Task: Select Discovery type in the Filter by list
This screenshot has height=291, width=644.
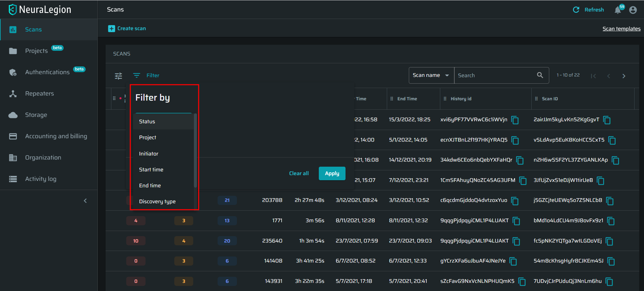Action: click(163, 202)
